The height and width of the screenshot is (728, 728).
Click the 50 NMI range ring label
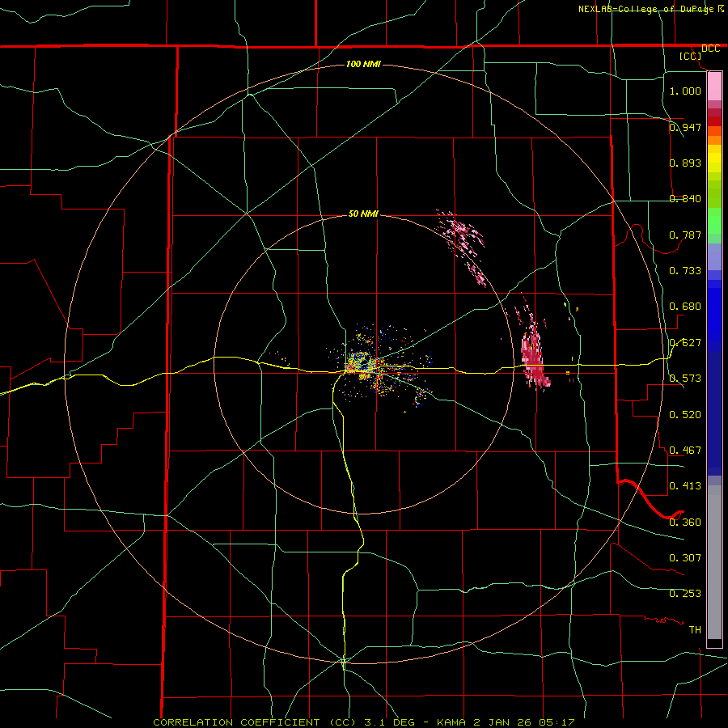(363, 214)
